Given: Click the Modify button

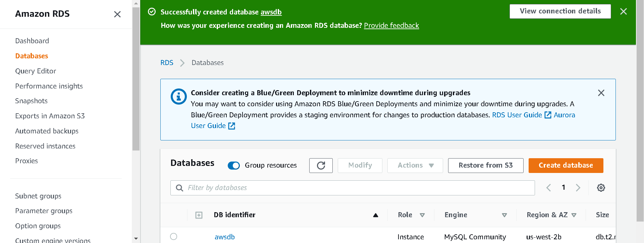Looking at the screenshot, I should coord(360,165).
